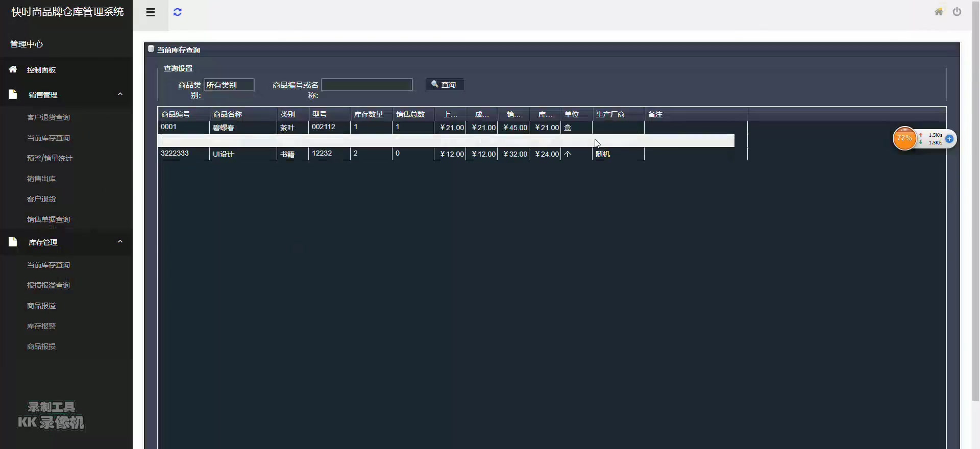Collapse the 销售管理 menu chevron
The image size is (980, 449).
(120, 94)
